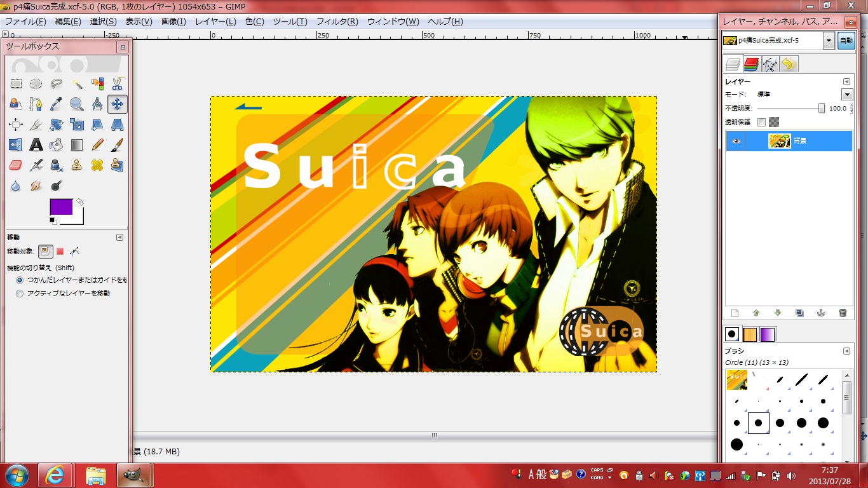Select the Bucket Fill tool

point(57,145)
